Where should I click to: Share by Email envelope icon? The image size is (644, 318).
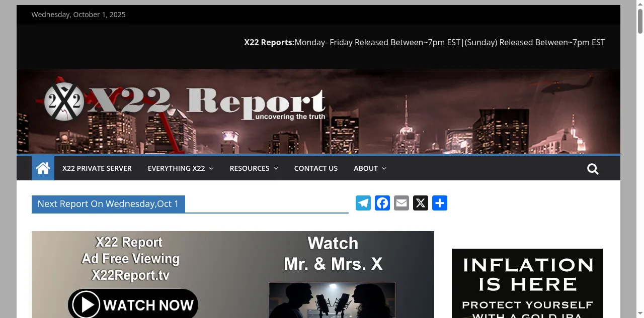401,203
